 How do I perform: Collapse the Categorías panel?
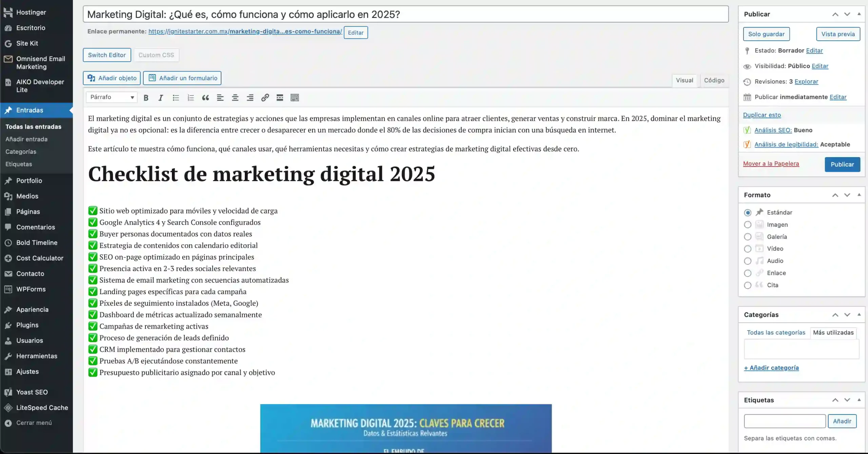coord(859,315)
